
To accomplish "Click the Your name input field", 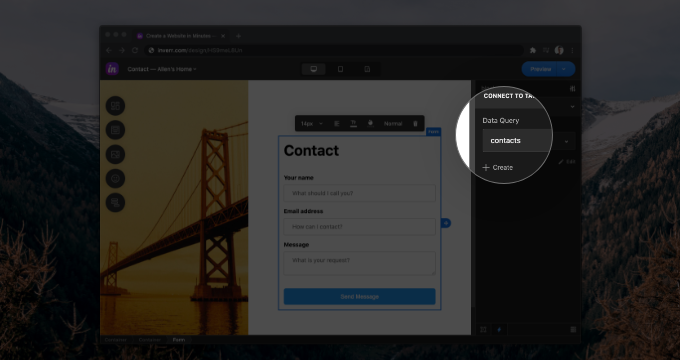I will pyautogui.click(x=360, y=193).
